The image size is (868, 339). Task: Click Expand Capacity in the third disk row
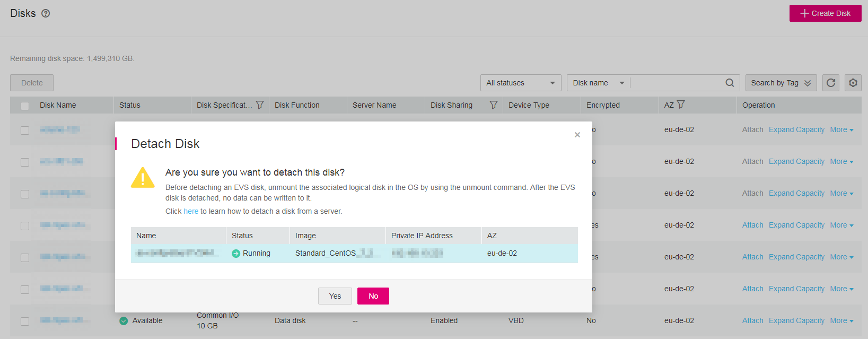(x=796, y=193)
